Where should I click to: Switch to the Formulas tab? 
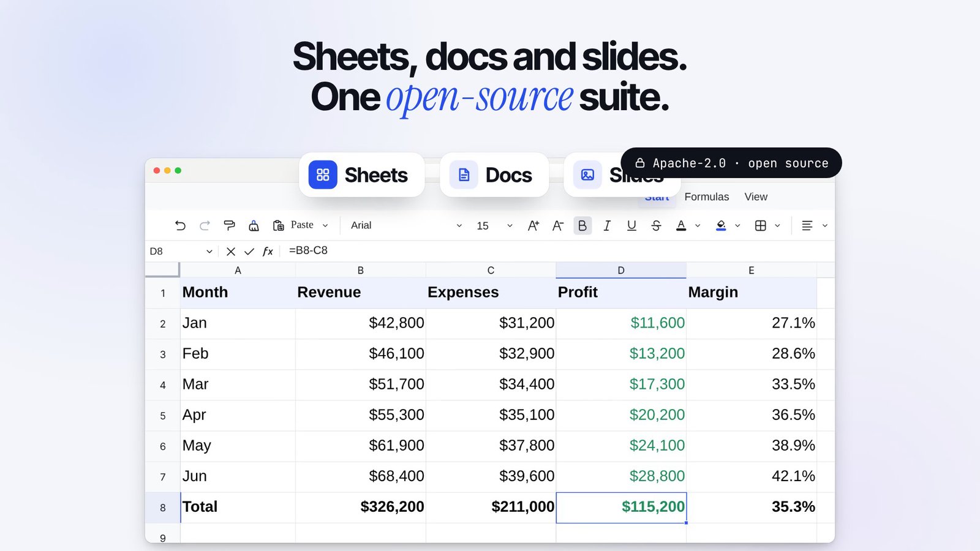[x=707, y=197]
